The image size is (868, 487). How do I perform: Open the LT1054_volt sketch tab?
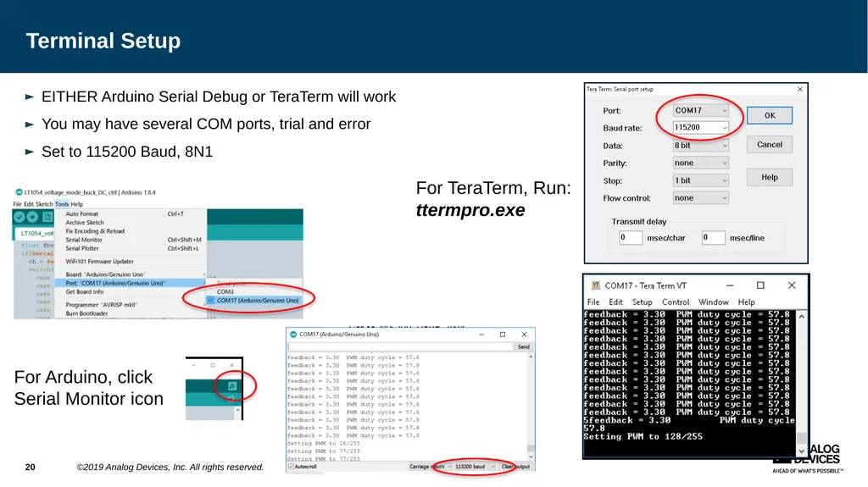(36, 234)
